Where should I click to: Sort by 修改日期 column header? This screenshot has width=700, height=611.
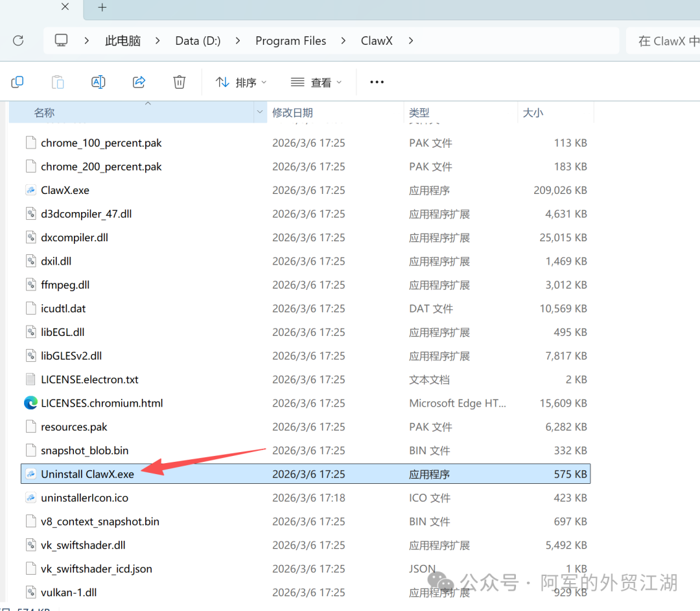pyautogui.click(x=292, y=112)
